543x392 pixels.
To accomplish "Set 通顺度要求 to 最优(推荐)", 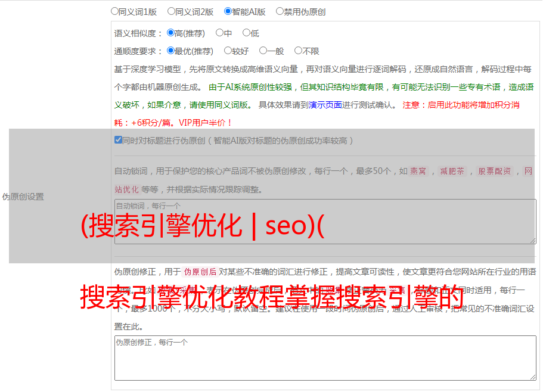I will 170,51.
